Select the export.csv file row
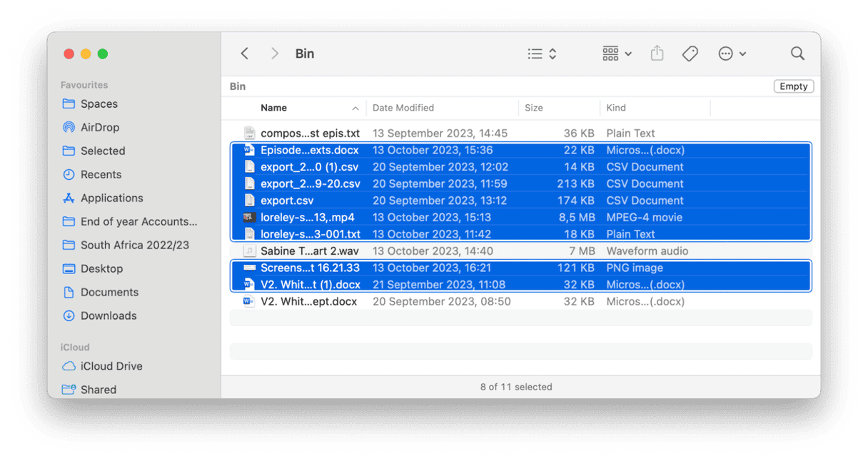 [287, 201]
